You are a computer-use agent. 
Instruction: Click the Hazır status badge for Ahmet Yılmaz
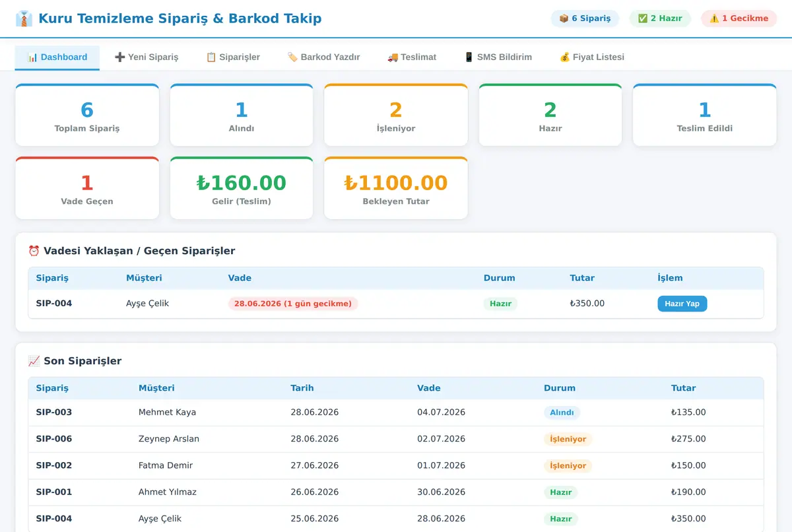[x=561, y=492]
